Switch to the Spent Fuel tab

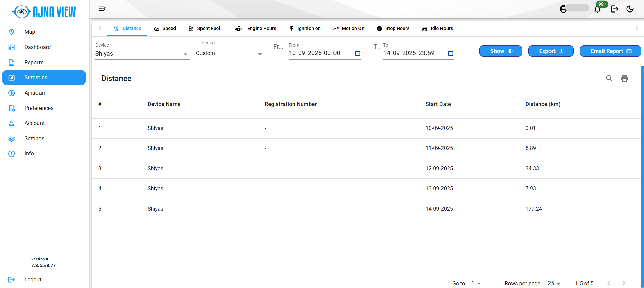point(204,29)
